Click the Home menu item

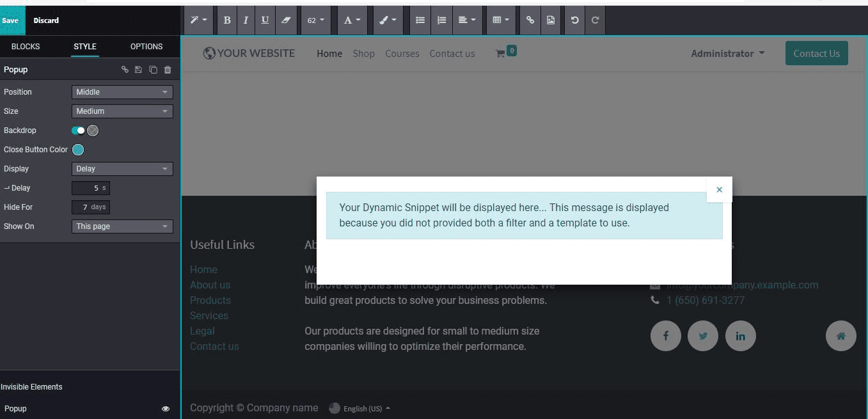point(329,54)
